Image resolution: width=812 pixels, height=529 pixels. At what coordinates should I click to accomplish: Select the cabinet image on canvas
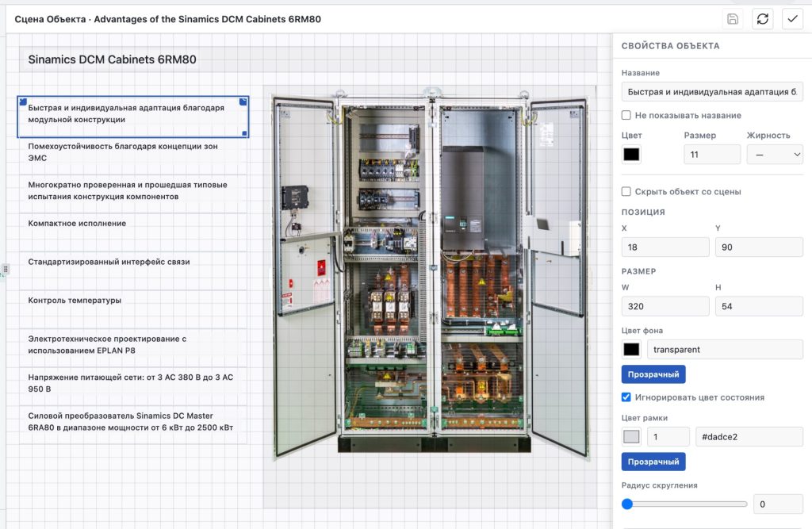point(430,272)
